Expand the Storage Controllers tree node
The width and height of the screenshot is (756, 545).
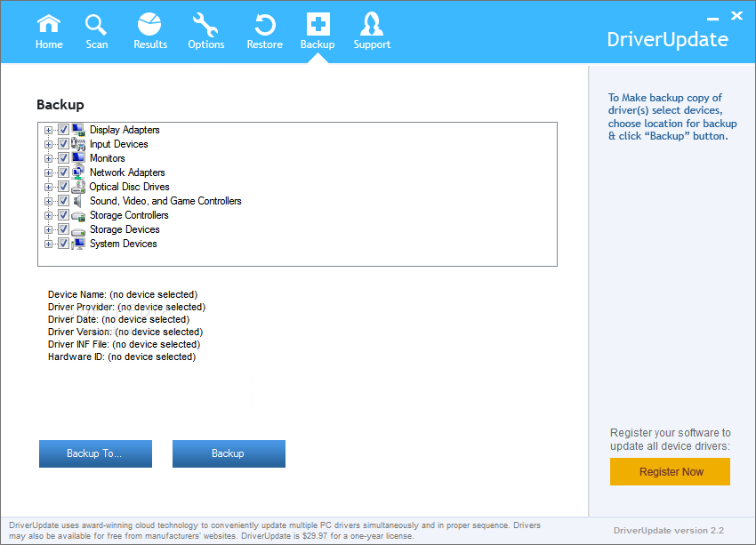48,215
